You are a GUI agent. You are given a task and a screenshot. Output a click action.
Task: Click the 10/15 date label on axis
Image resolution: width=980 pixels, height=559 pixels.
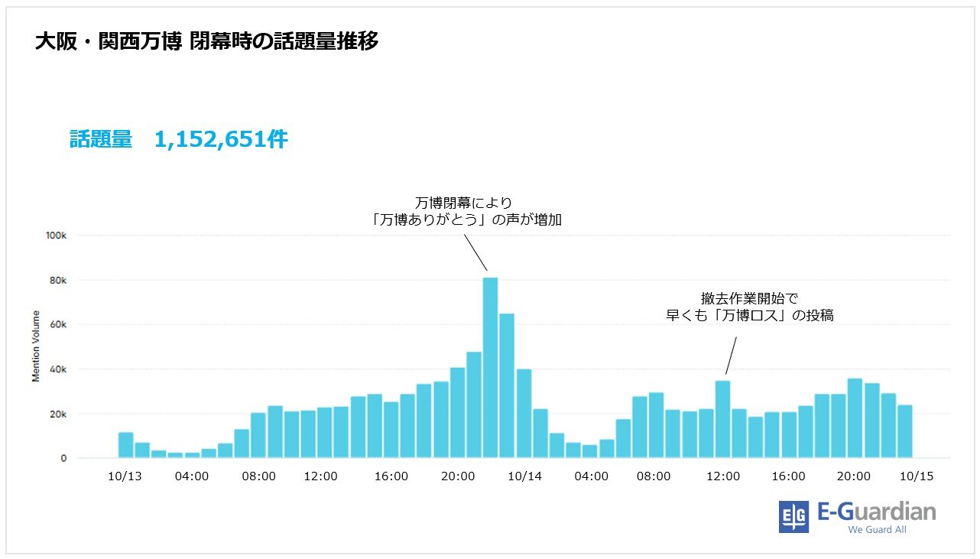(917, 476)
